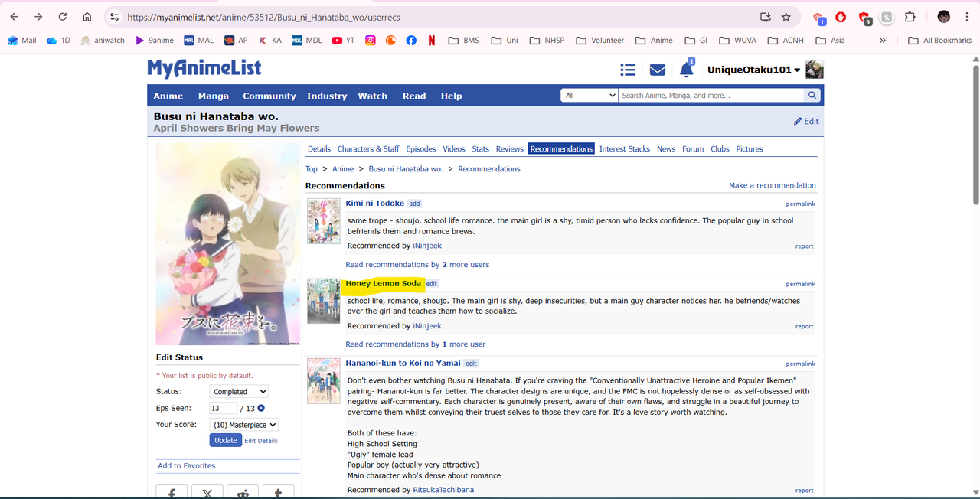Open the messages envelope icon
The image size is (980, 499).
(658, 70)
